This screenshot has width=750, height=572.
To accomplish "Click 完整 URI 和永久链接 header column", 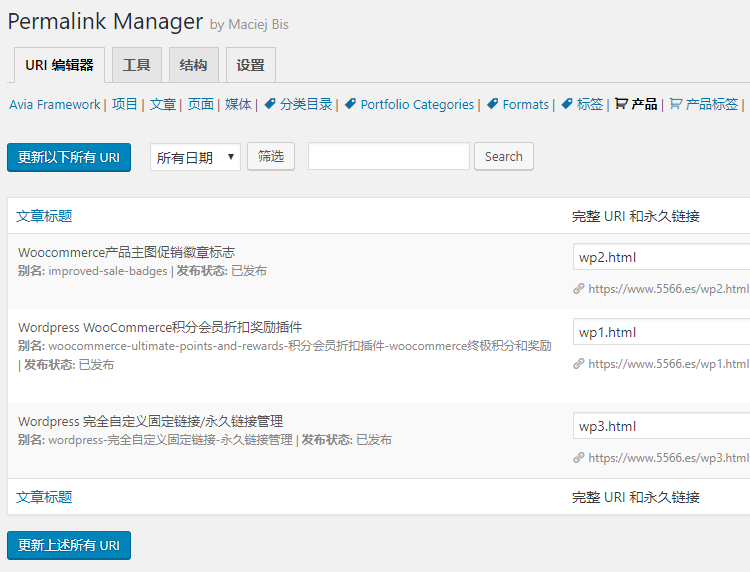I will point(636,216).
